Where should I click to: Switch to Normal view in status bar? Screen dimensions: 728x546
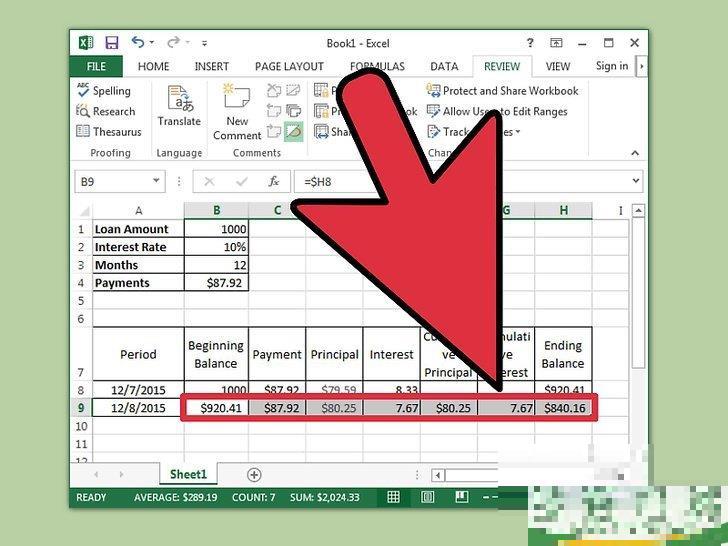[x=394, y=497]
